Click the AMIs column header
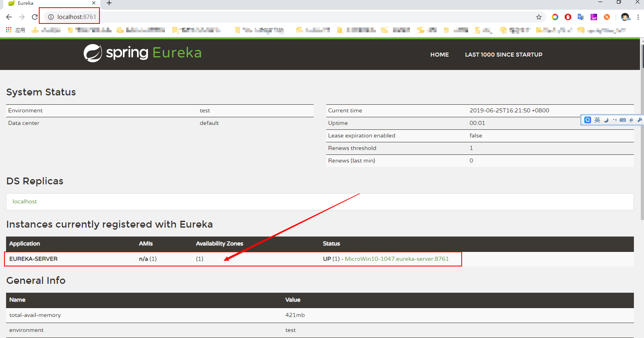Image resolution: width=644 pixels, height=338 pixels. coord(146,243)
